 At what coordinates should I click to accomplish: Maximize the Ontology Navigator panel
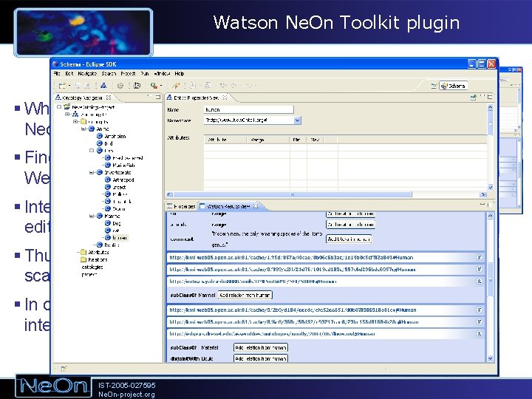click(158, 97)
